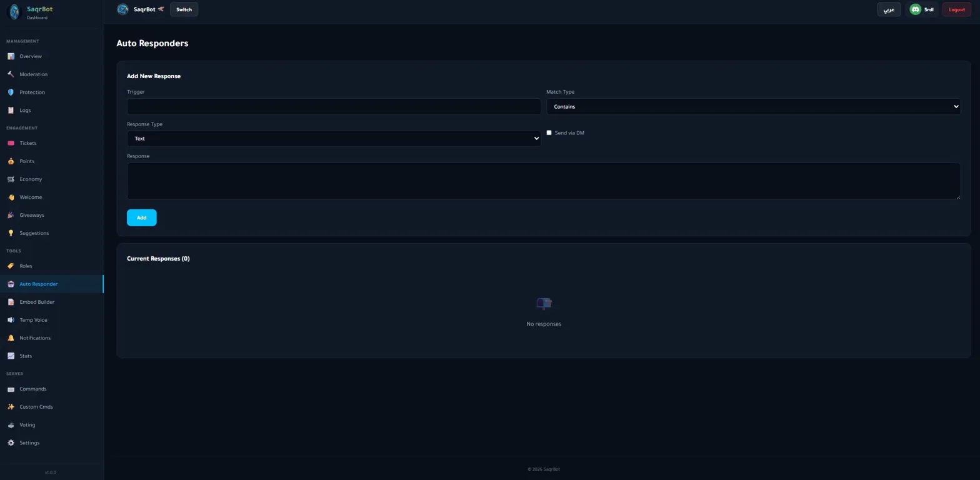The width and height of the screenshot is (980, 480).
Task: Click the Overview chart icon in the sidebar
Action: [11, 56]
